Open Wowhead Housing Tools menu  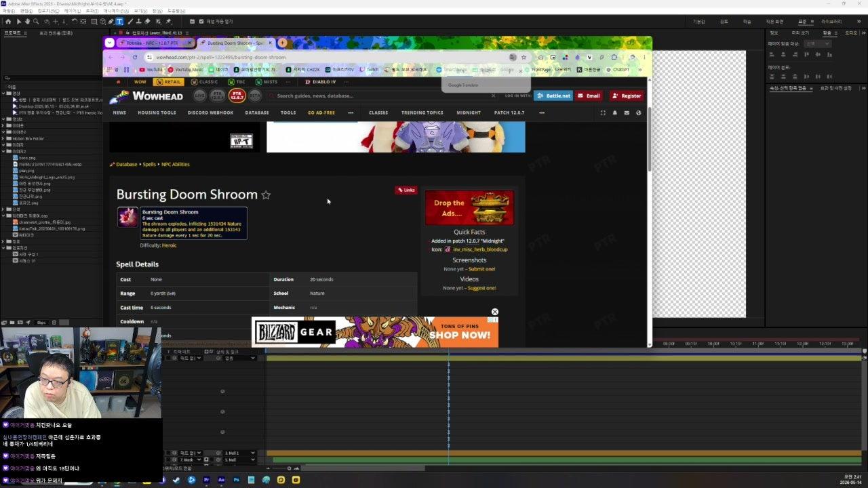coord(157,113)
